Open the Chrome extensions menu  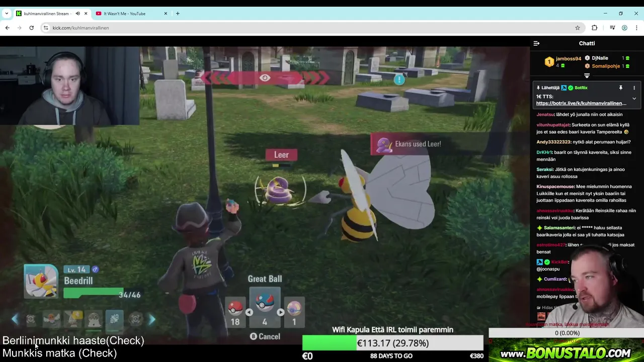[x=594, y=28]
